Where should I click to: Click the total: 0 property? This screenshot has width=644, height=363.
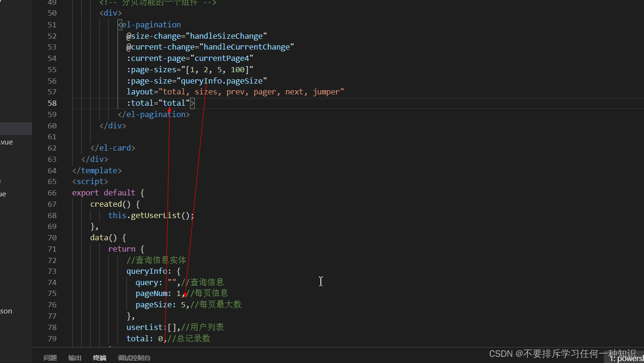144,338
